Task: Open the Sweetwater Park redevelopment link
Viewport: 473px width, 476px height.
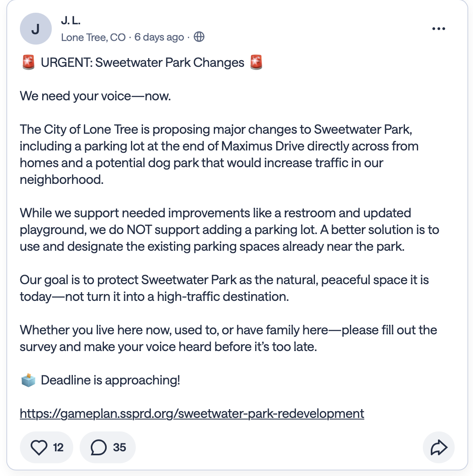Action: click(x=192, y=414)
